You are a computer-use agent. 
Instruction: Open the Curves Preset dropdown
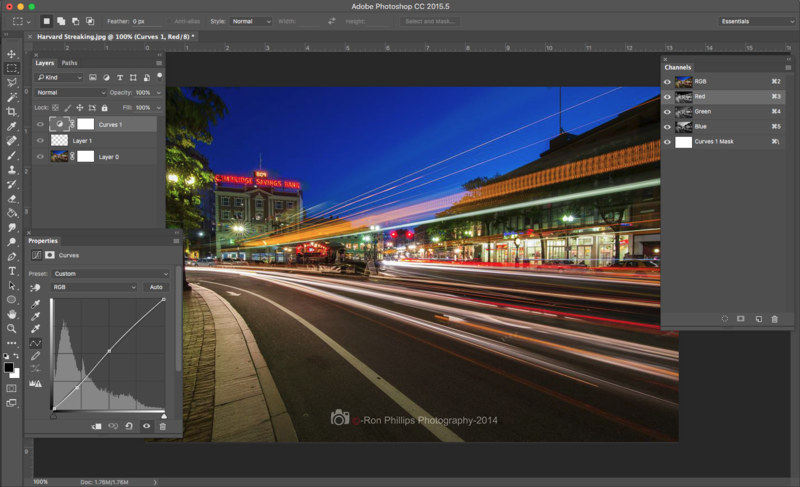click(110, 273)
